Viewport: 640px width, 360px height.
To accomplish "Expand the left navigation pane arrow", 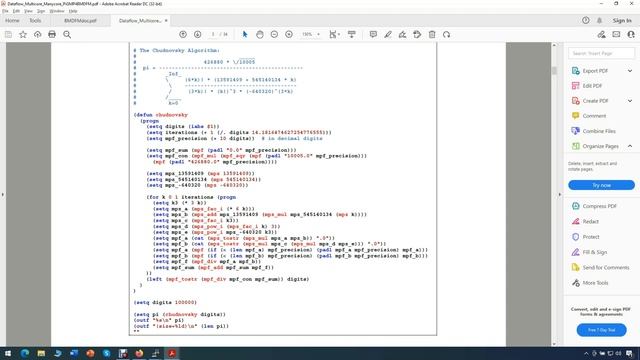I will [3, 195].
